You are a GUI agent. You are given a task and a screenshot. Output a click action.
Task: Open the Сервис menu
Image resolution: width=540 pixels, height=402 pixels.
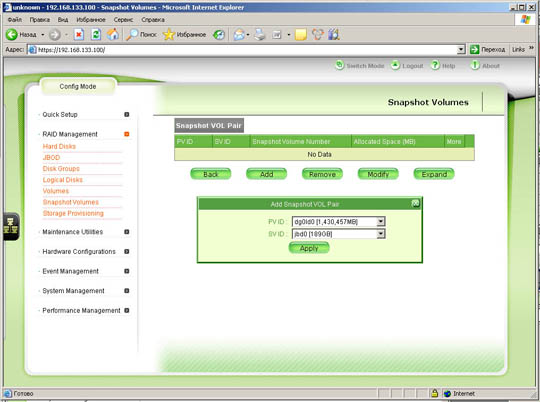pyautogui.click(x=123, y=20)
